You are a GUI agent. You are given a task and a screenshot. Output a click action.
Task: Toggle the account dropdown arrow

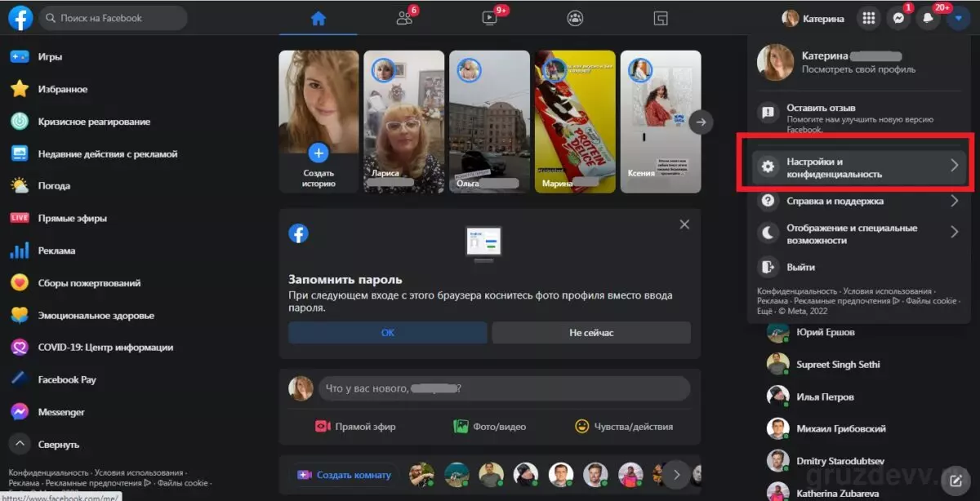pyautogui.click(x=958, y=18)
